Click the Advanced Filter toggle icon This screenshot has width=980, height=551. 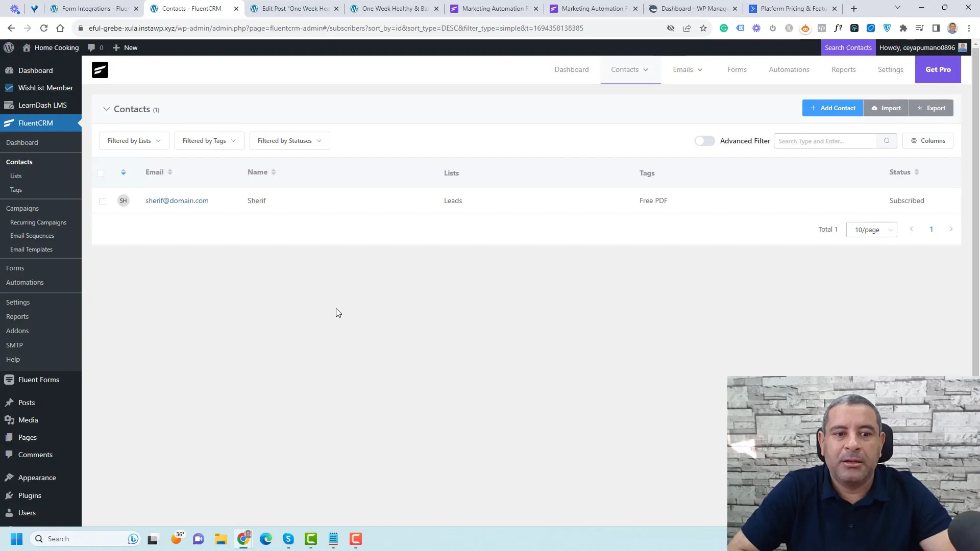tap(705, 141)
